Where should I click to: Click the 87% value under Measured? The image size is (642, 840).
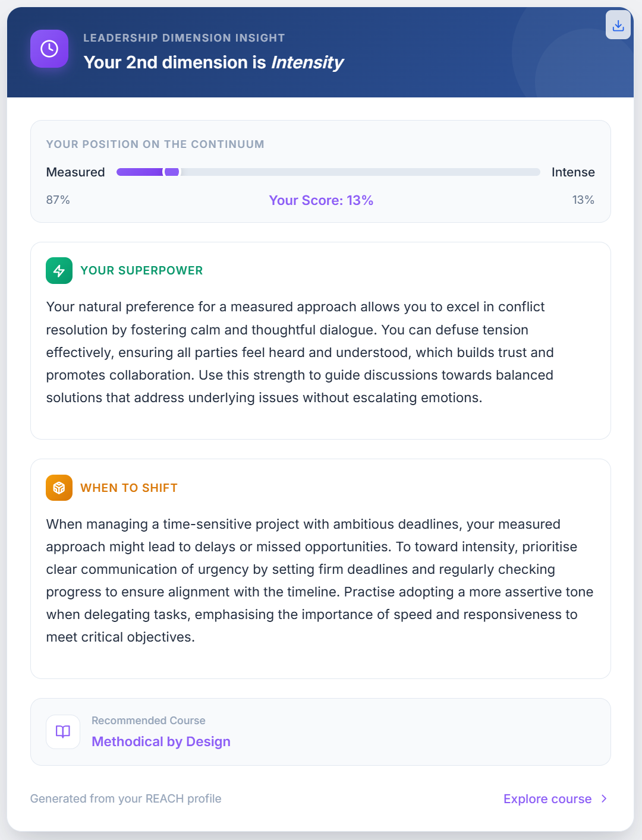tap(58, 200)
